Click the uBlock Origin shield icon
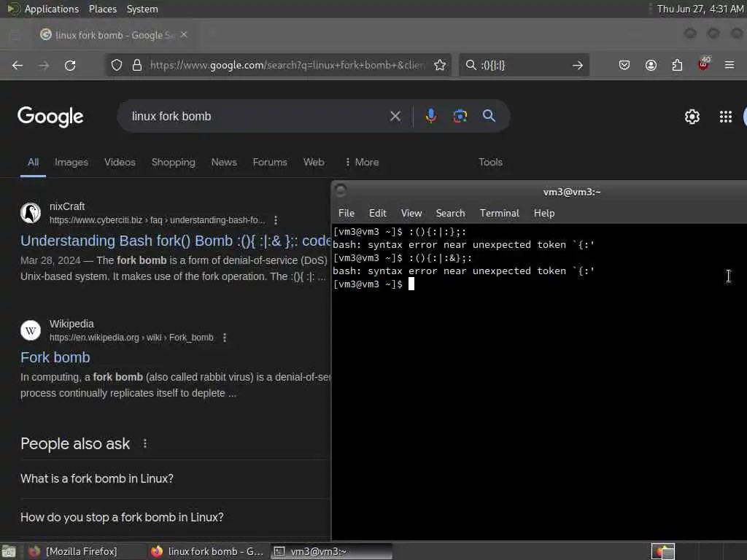Screen dimensions: 747x560 click(x=703, y=64)
